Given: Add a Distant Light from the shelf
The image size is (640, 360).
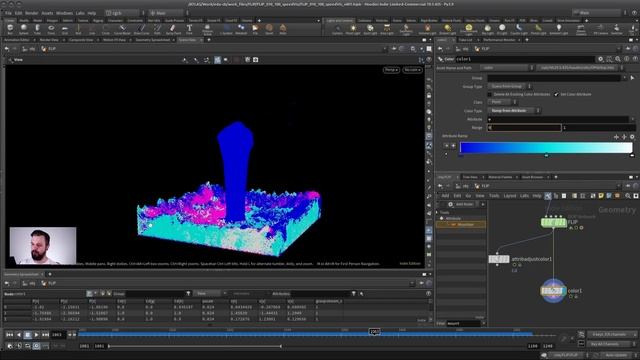Looking at the screenshot, I should click(x=448, y=29).
